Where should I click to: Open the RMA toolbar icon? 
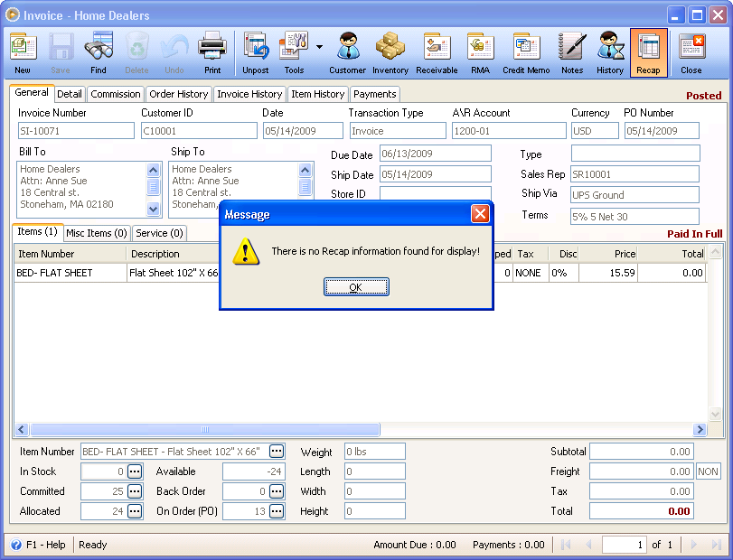coord(480,47)
